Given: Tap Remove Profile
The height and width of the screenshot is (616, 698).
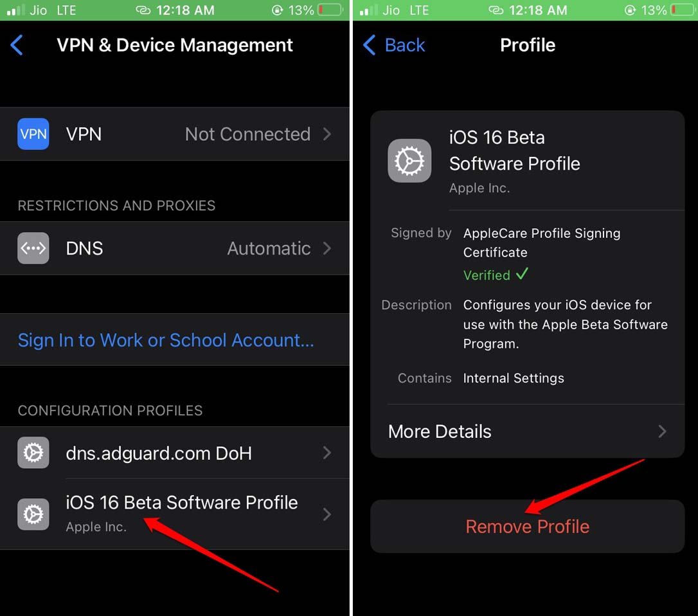Looking at the screenshot, I should 528,527.
